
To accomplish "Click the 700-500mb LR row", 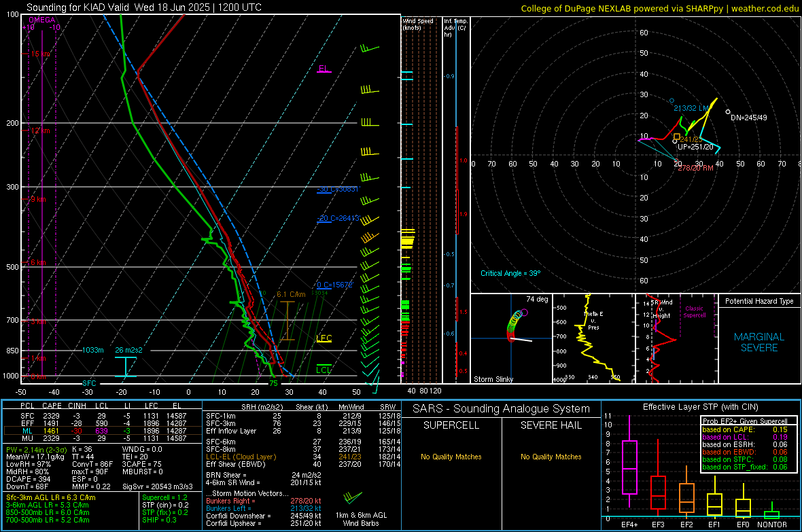I will 48,520.
